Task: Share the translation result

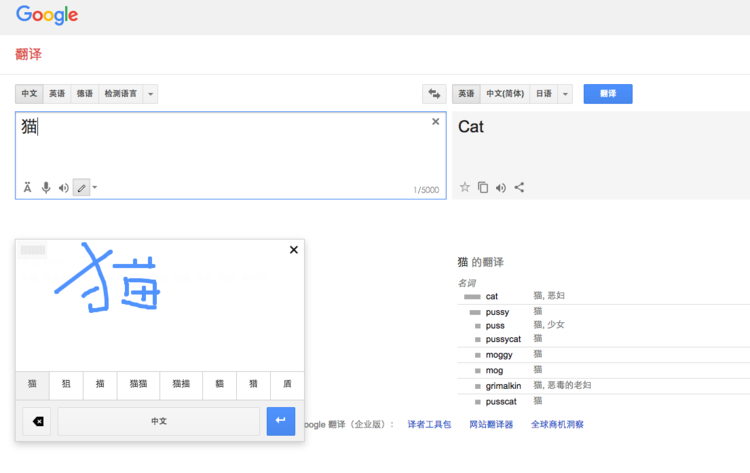Action: pyautogui.click(x=519, y=187)
